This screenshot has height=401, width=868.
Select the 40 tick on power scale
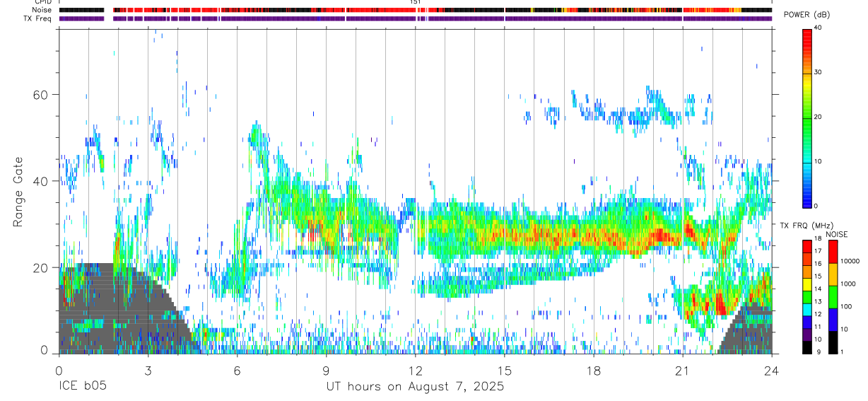pyautogui.click(x=818, y=28)
